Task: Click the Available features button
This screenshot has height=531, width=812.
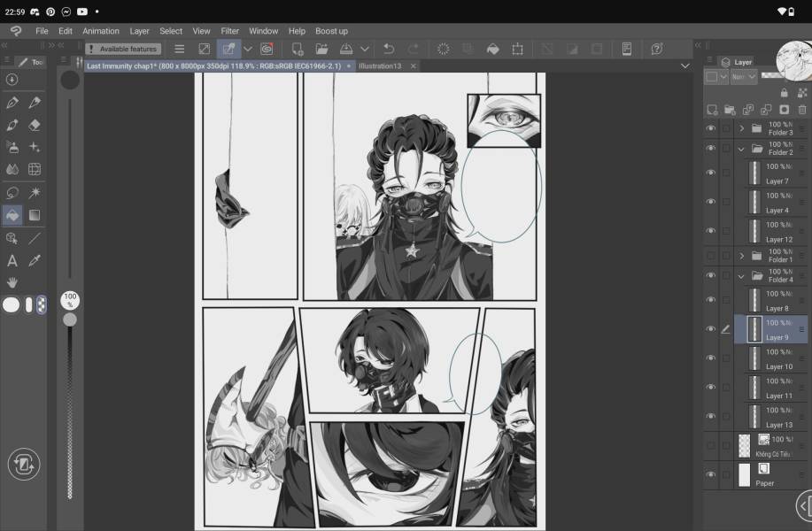Action: click(123, 49)
